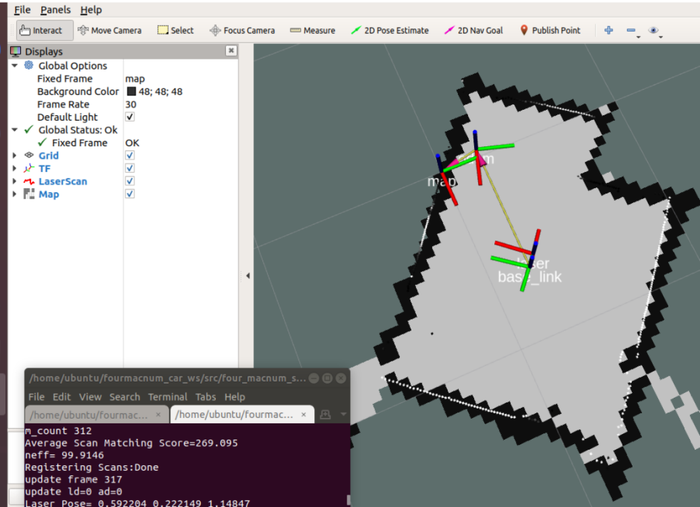Open the File menu
Screen dimensions: 700x507
[x=22, y=10]
